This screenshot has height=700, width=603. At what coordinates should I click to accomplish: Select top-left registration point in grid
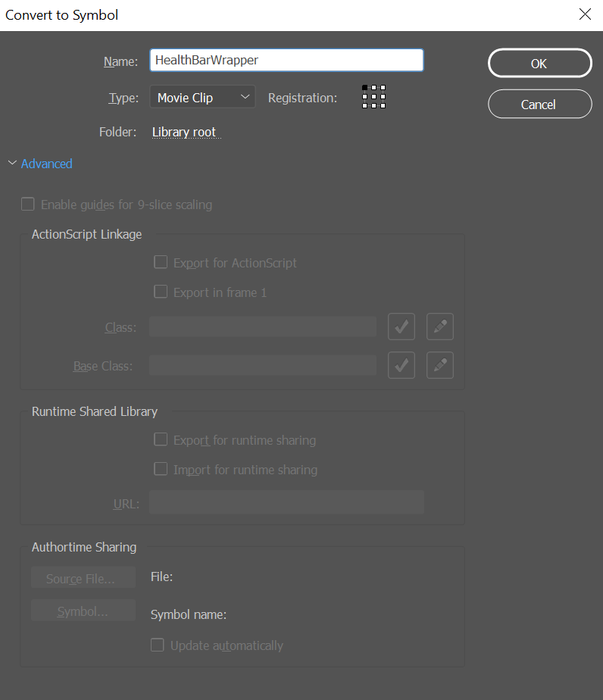(364, 88)
